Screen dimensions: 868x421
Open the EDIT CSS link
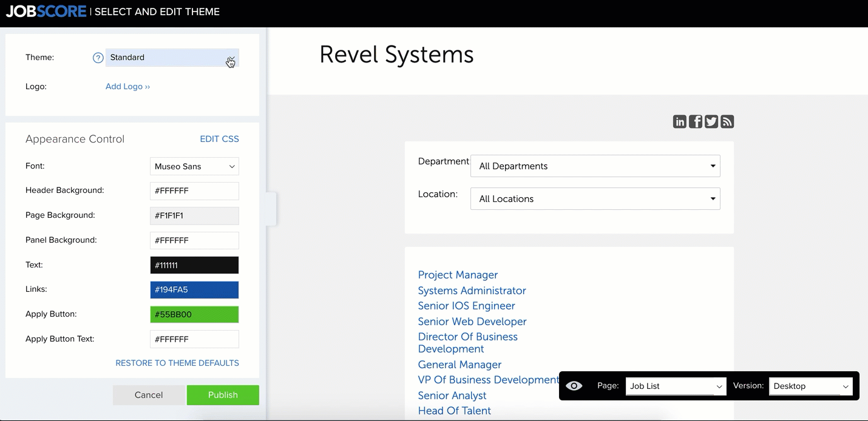220,139
